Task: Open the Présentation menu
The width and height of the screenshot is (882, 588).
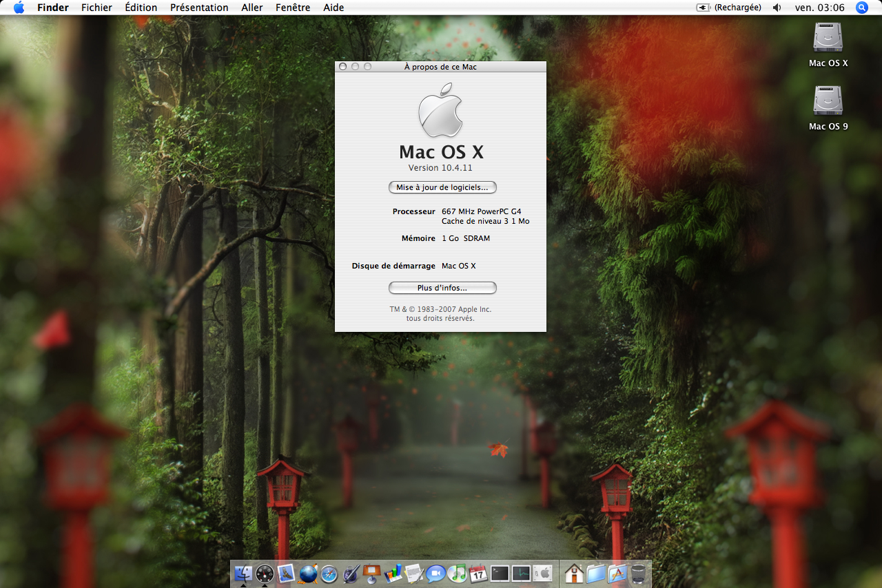Action: (199, 8)
